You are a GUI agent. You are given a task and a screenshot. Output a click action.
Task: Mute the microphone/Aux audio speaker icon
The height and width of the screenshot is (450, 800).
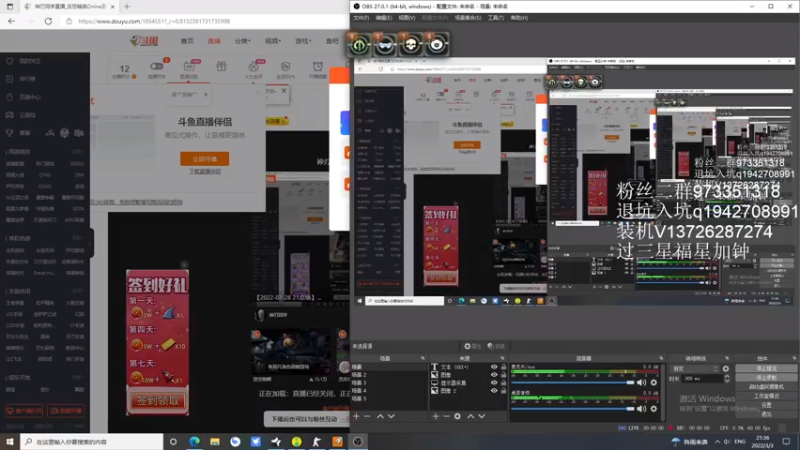tap(641, 382)
